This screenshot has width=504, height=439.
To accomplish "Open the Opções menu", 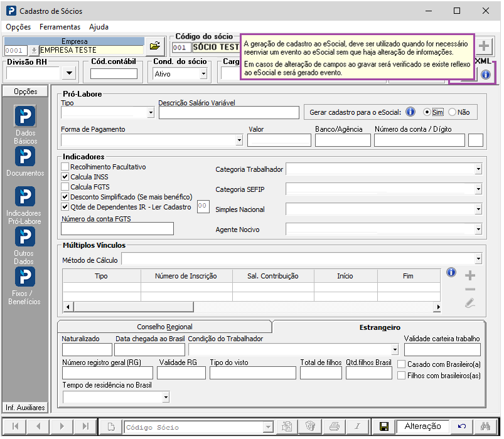I will tap(18, 27).
